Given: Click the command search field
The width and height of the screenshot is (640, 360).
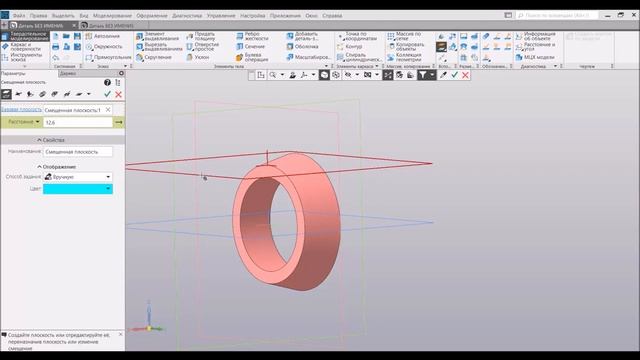Looking at the screenshot, I should point(557,15).
